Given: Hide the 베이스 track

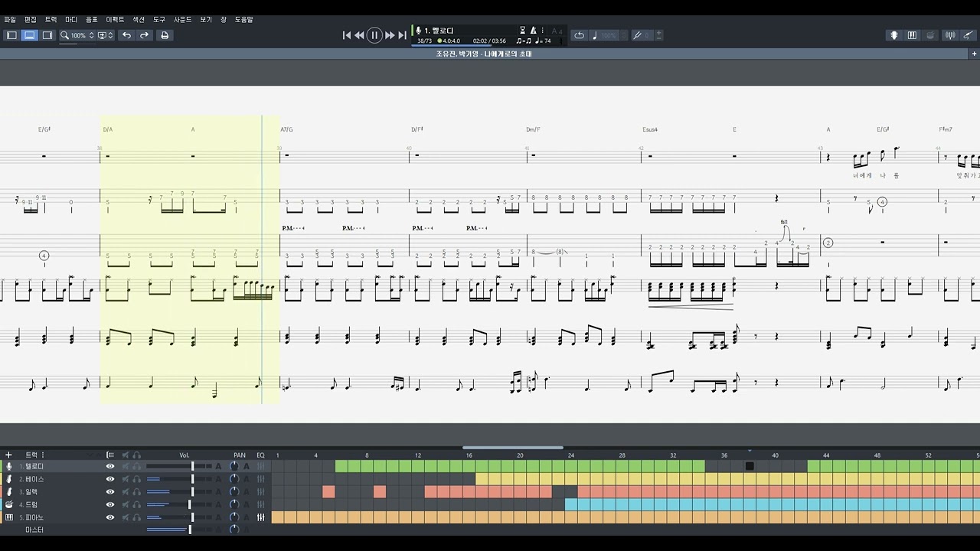Looking at the screenshot, I should [110, 479].
